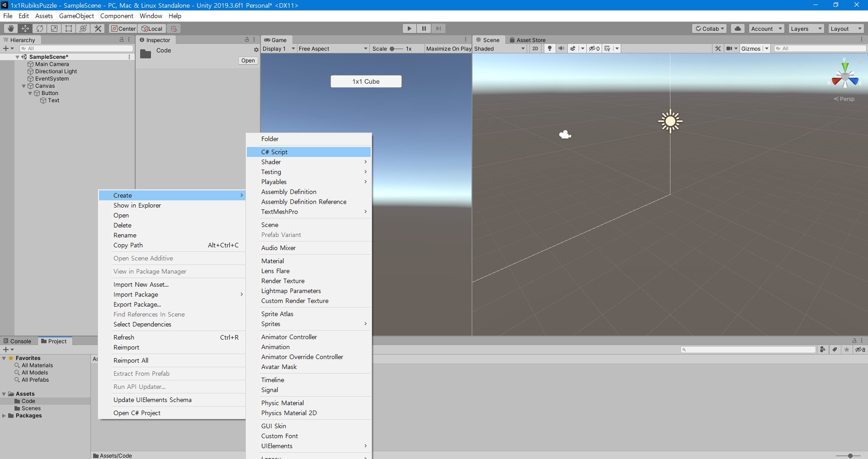Open custom editor tools wrench icon
Image resolution: width=868 pixels, height=459 pixels.
point(98,28)
